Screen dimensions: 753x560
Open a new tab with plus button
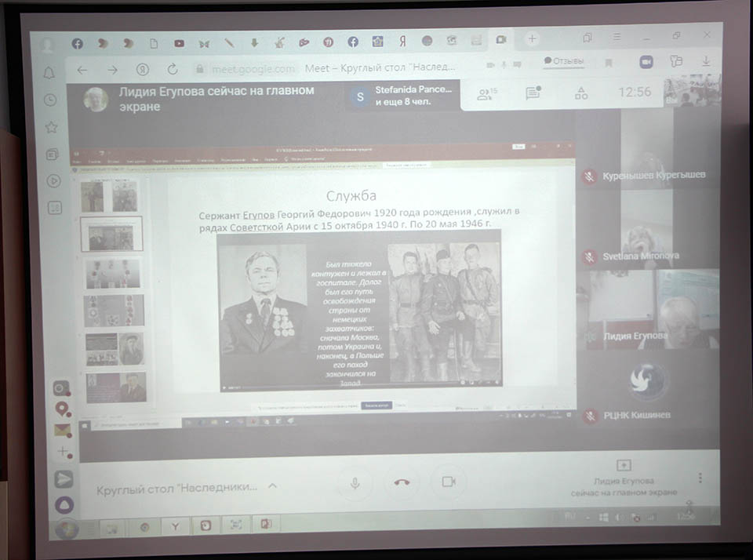click(x=532, y=38)
